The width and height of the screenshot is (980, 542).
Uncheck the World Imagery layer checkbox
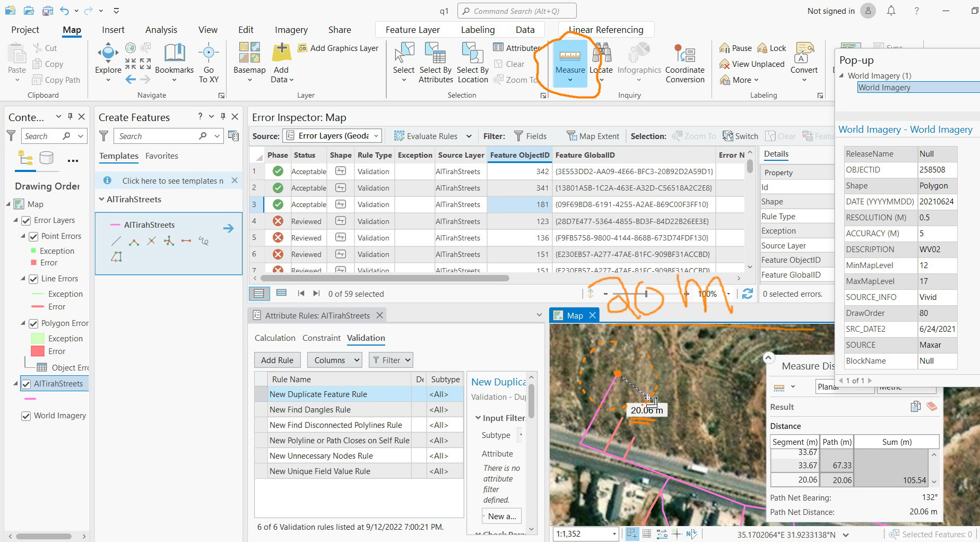[x=26, y=416]
